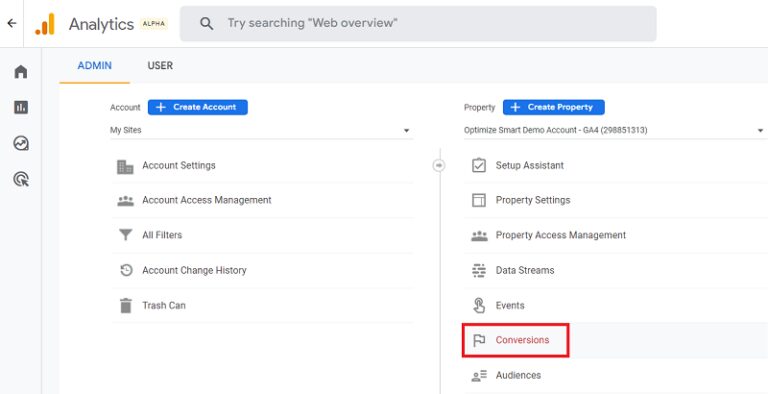Click the Create Property button
Viewport: 768px width, 394px height.
(x=553, y=107)
